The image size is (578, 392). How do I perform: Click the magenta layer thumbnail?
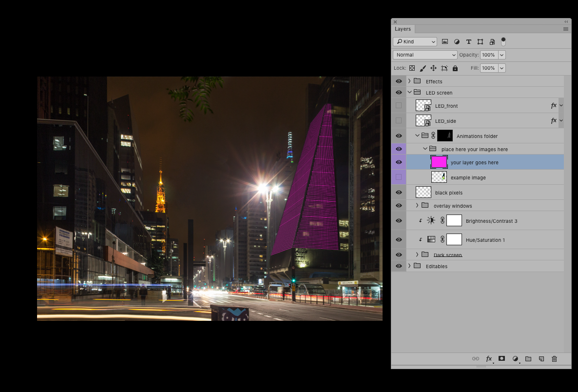tap(439, 162)
